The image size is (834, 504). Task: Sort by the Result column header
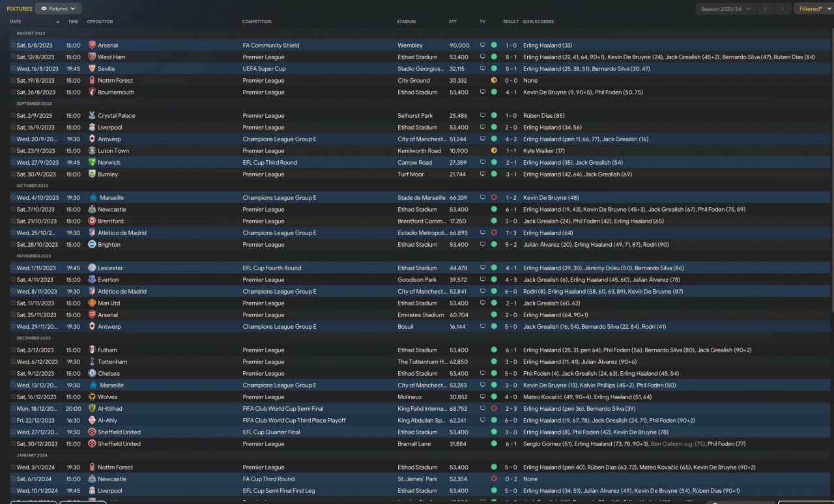(511, 21)
